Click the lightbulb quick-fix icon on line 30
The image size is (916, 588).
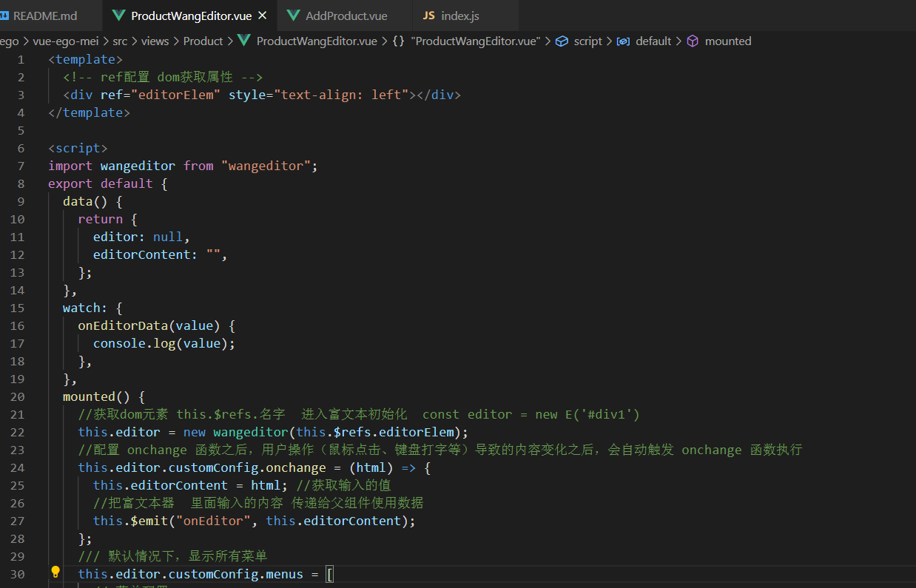pyautogui.click(x=55, y=572)
